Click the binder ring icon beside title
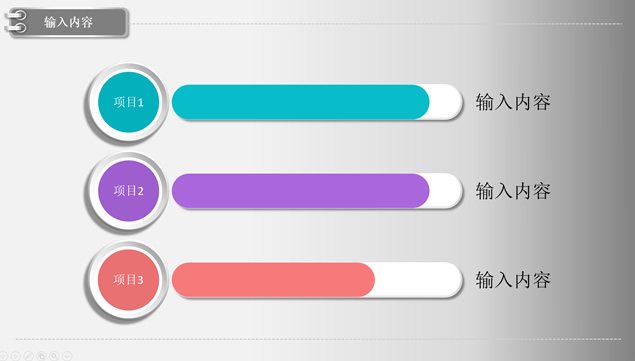This screenshot has height=361, width=635. [15, 22]
